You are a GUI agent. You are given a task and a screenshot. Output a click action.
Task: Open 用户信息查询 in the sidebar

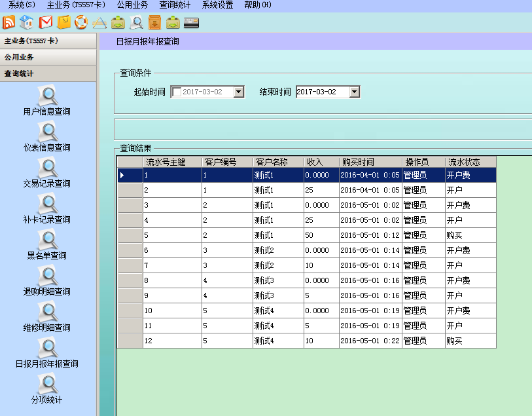(47, 100)
